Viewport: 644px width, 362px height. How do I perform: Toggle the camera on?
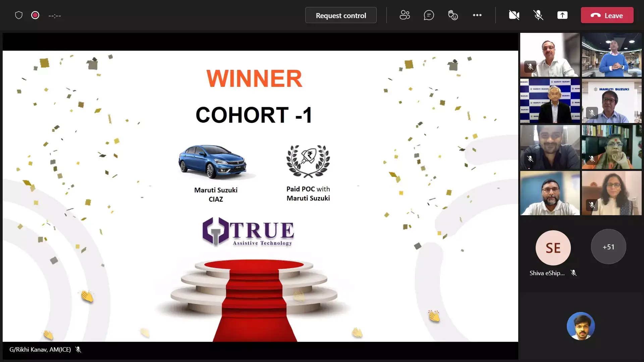tap(514, 15)
